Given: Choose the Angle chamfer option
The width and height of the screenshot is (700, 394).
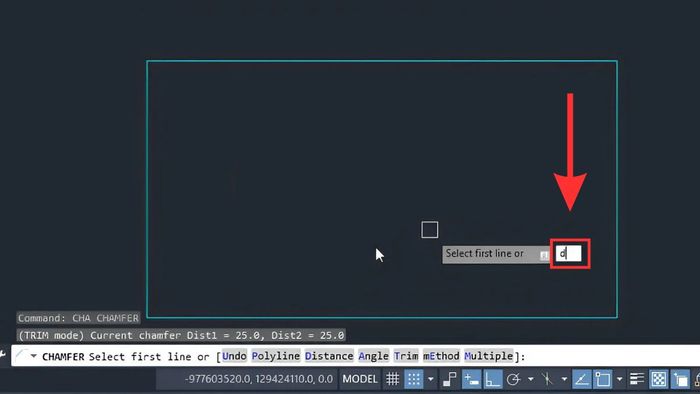Looking at the screenshot, I should 374,356.
